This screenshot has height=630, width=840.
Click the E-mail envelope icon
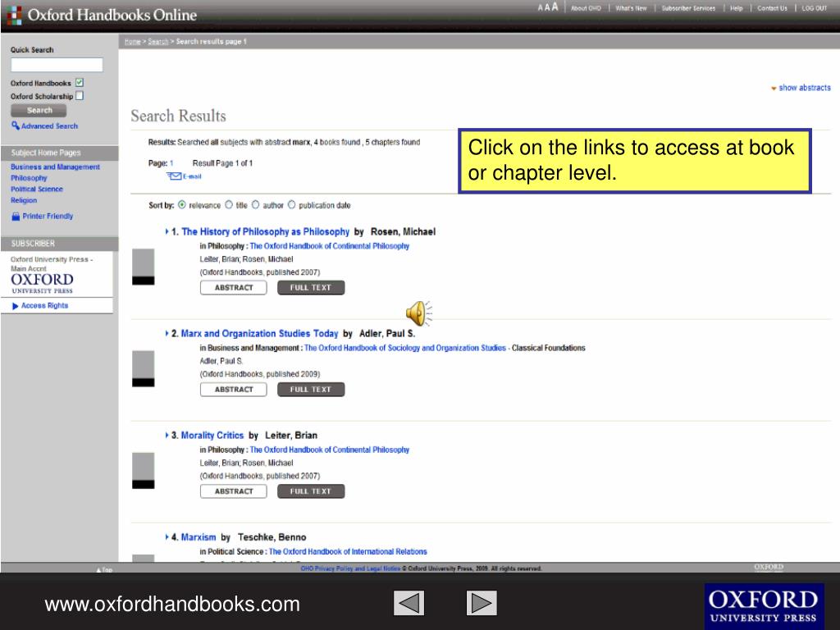(x=175, y=176)
